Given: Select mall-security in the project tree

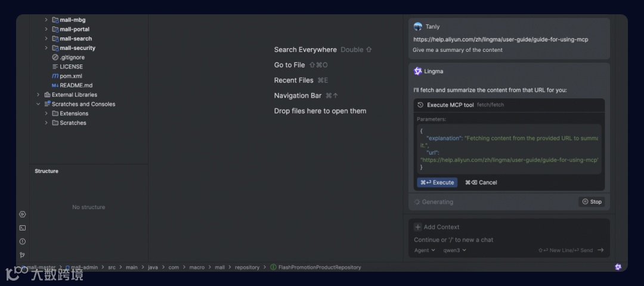Looking at the screenshot, I should click(78, 48).
